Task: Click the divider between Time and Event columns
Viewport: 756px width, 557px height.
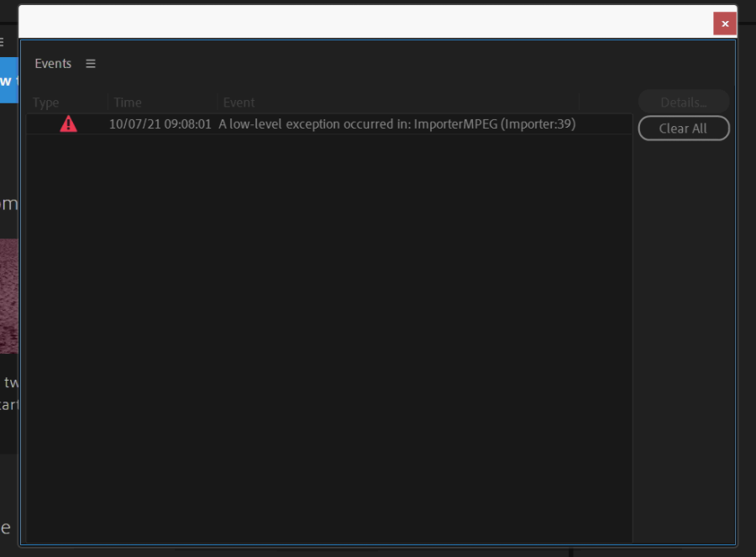Action: point(219,102)
